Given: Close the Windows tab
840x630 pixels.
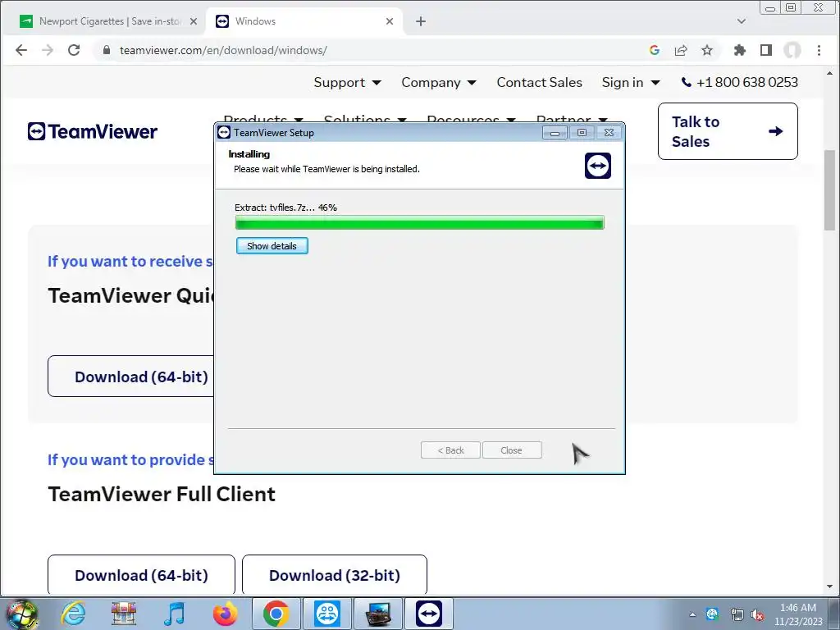Looking at the screenshot, I should click(390, 21).
